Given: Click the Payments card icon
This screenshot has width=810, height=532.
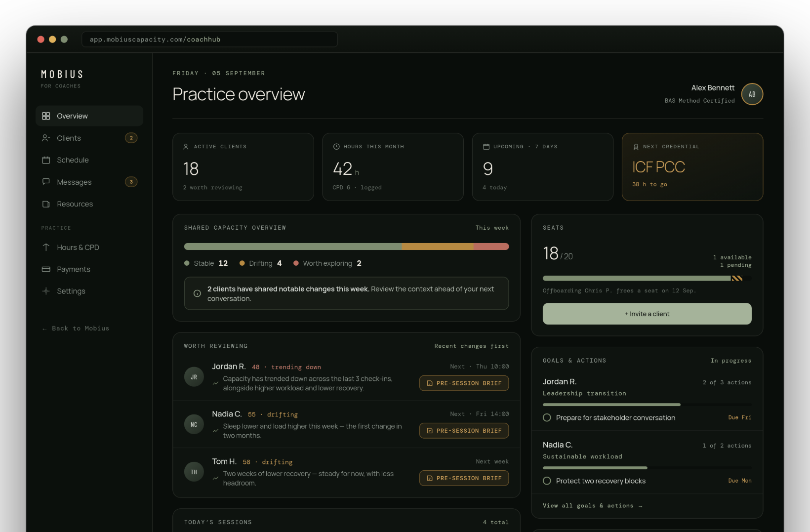Looking at the screenshot, I should 46,269.
